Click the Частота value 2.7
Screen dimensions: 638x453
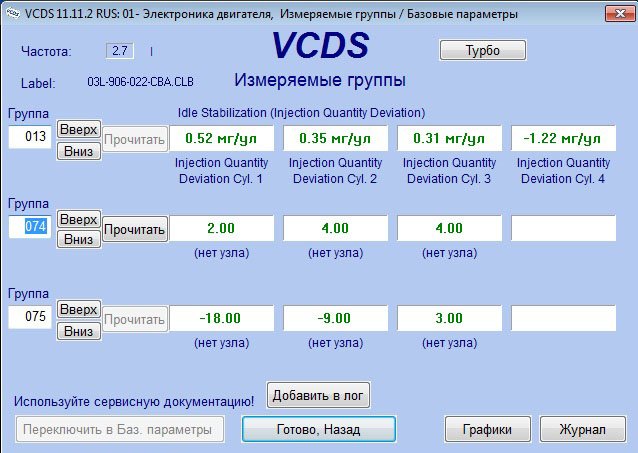pos(120,51)
